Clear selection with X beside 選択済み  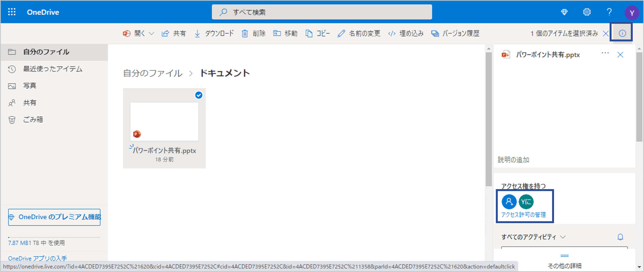(605, 33)
